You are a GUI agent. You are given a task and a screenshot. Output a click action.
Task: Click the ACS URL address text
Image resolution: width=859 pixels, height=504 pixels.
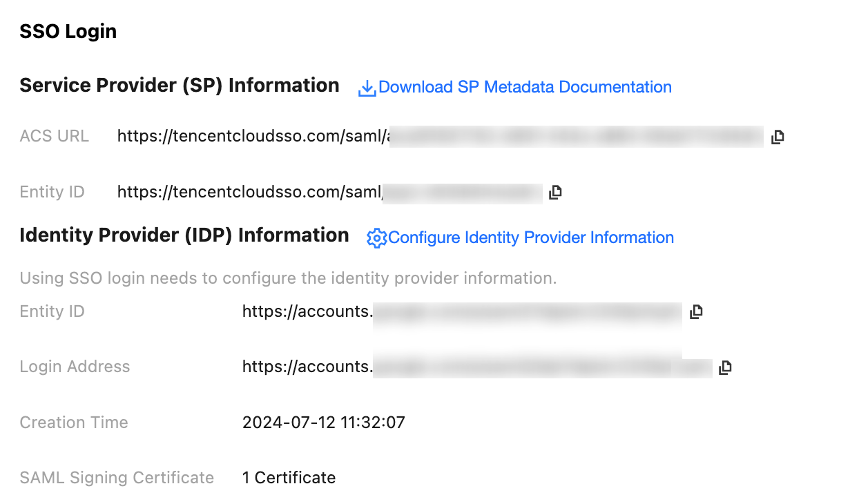point(253,137)
